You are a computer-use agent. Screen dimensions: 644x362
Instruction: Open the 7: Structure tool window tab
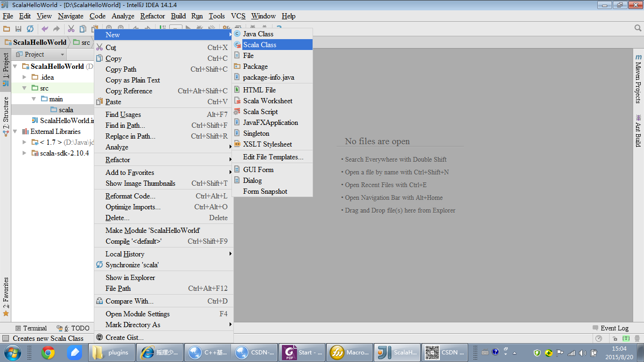click(x=6, y=116)
